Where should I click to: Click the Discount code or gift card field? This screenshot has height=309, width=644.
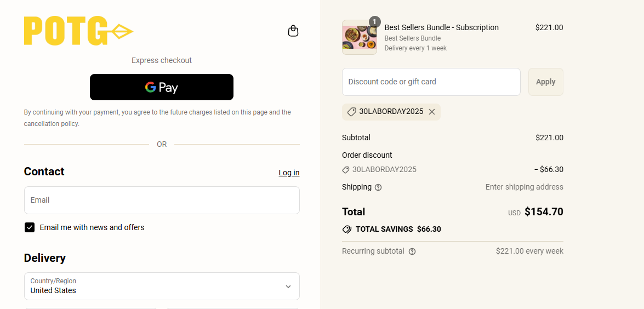pyautogui.click(x=431, y=82)
